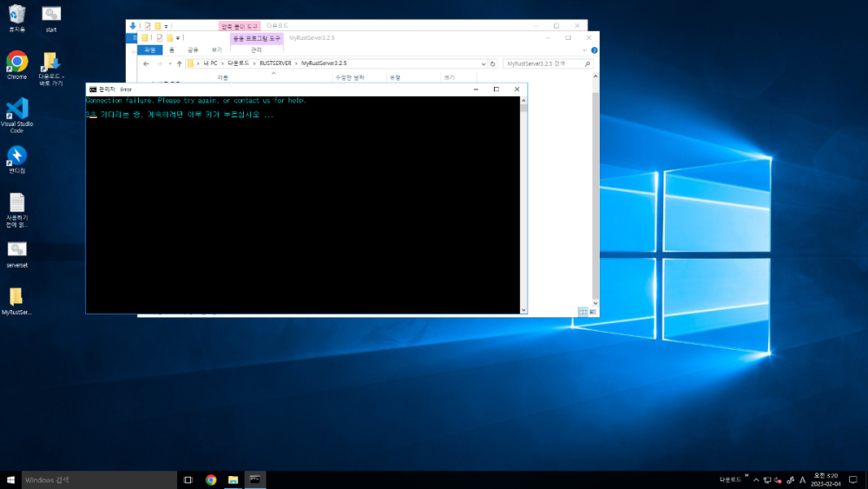
Task: Open Task View from the taskbar
Action: [187, 479]
